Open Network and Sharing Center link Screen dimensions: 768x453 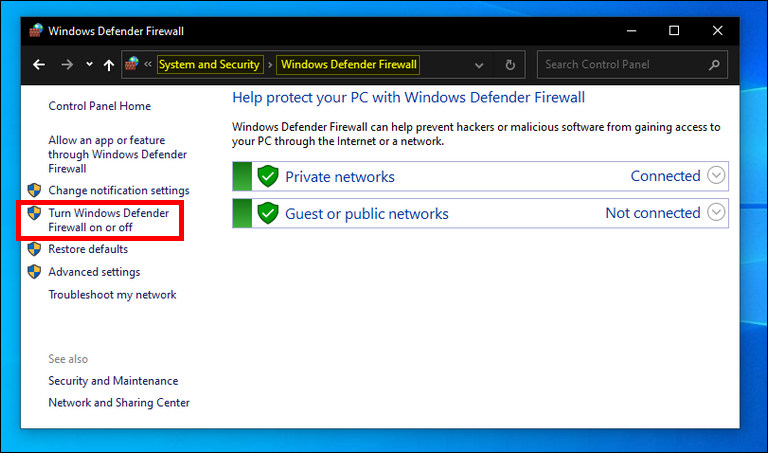pyautogui.click(x=119, y=403)
